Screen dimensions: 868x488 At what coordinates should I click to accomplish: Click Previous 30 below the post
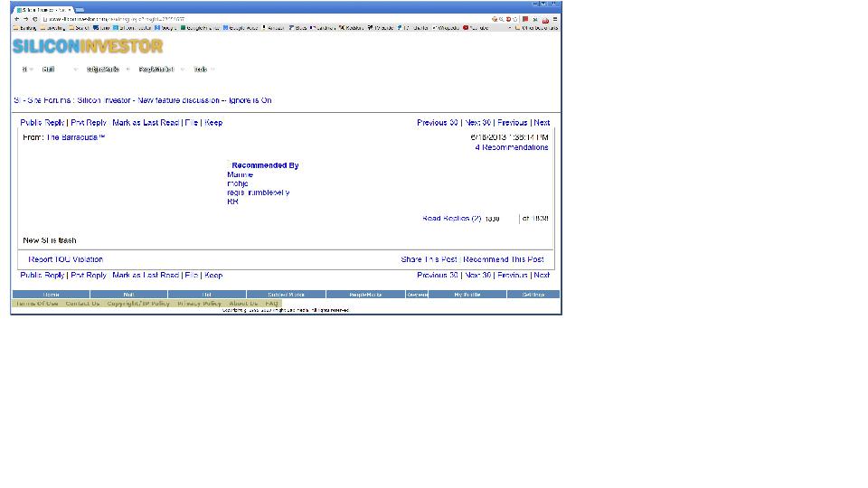[438, 275]
